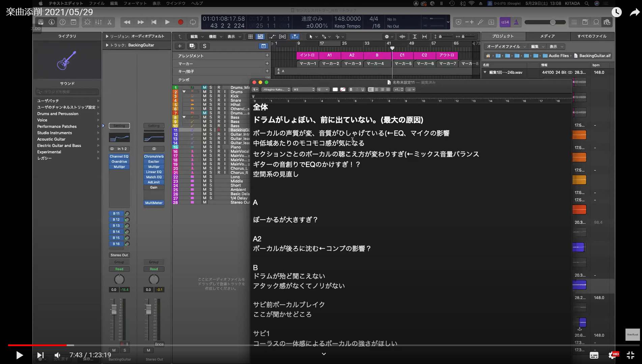Open the Quick Help question mark icon
This screenshot has width=642, height=364.
point(62,22)
